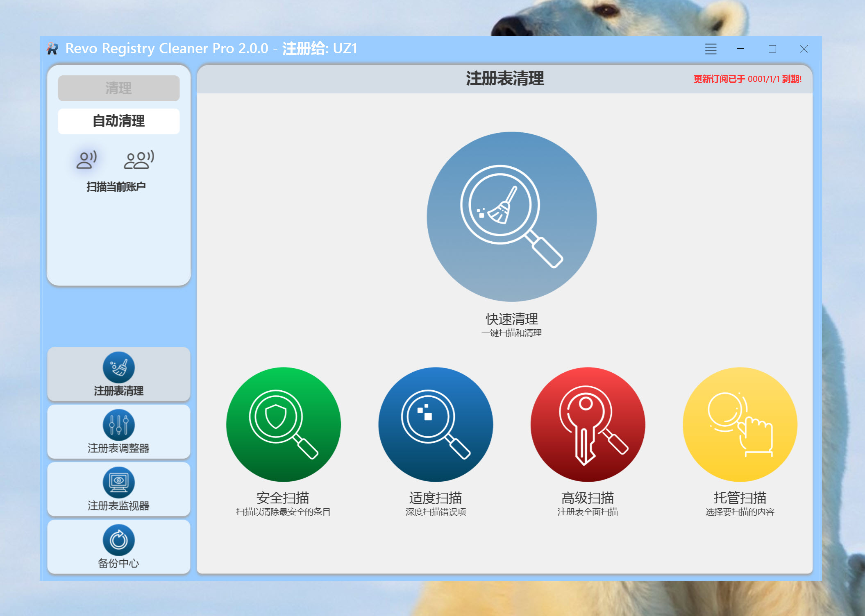
Task: Maximize the Revo Registry Cleaner window
Action: coord(772,49)
